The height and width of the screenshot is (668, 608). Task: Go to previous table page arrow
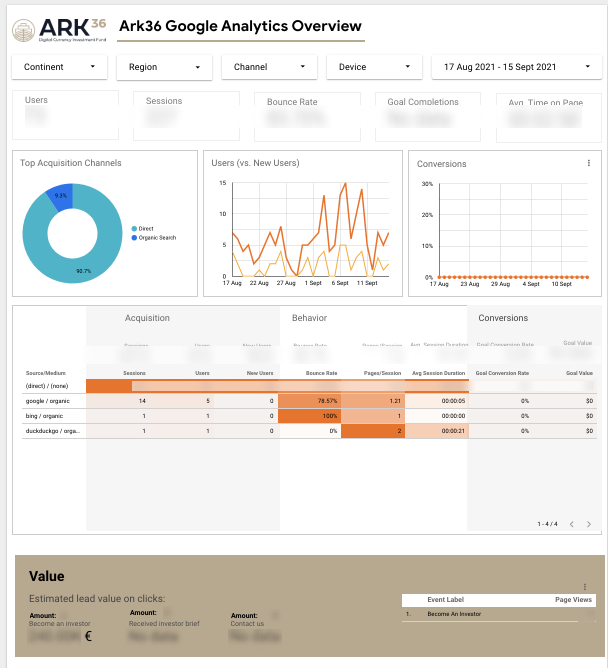[x=572, y=524]
